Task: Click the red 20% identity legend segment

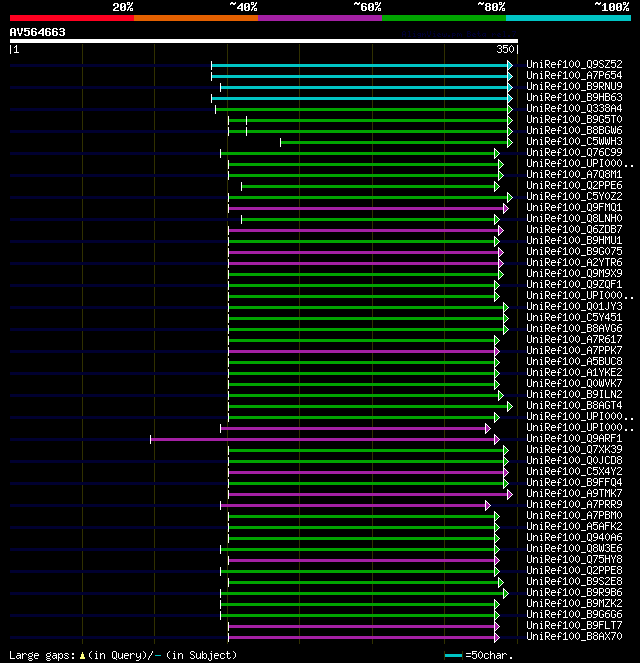Action: [72, 18]
